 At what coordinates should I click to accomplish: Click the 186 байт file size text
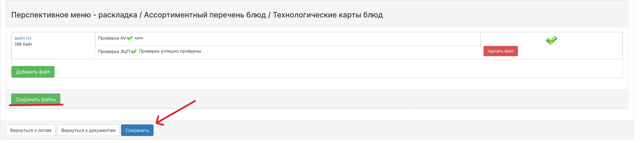click(23, 44)
